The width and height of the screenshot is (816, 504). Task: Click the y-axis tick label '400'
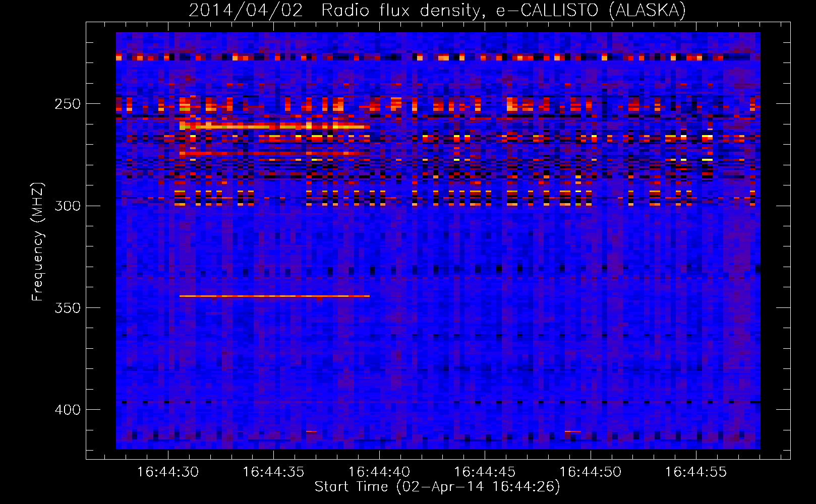pyautogui.click(x=68, y=410)
